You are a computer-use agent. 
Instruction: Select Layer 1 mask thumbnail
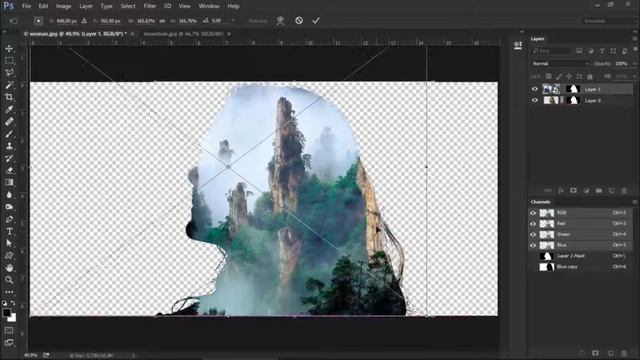573,89
